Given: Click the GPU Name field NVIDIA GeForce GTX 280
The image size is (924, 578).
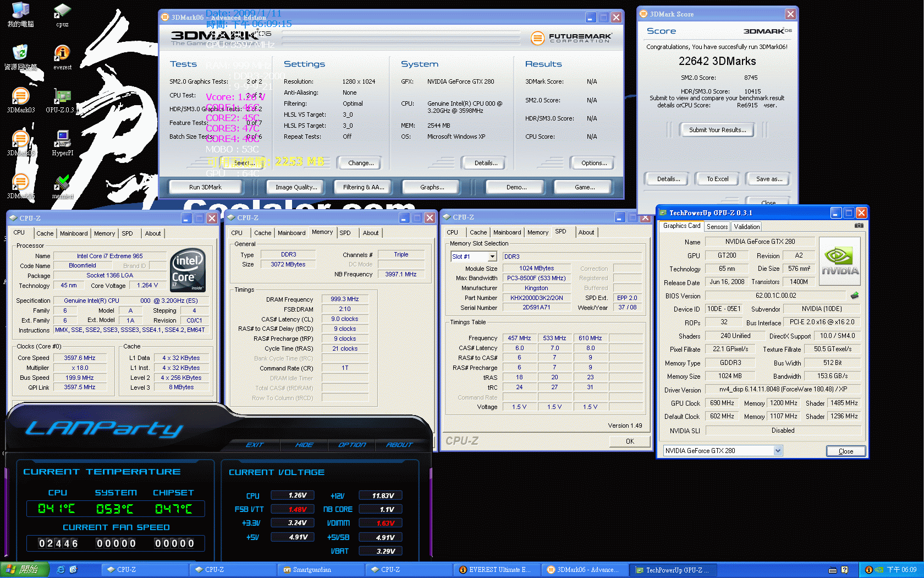Looking at the screenshot, I should tap(760, 241).
